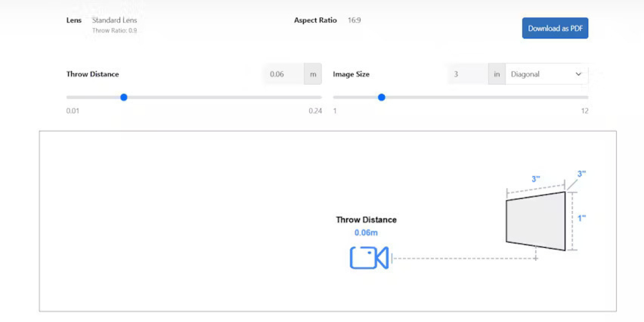
Task: Click the Standard Lens text
Action: (114, 20)
